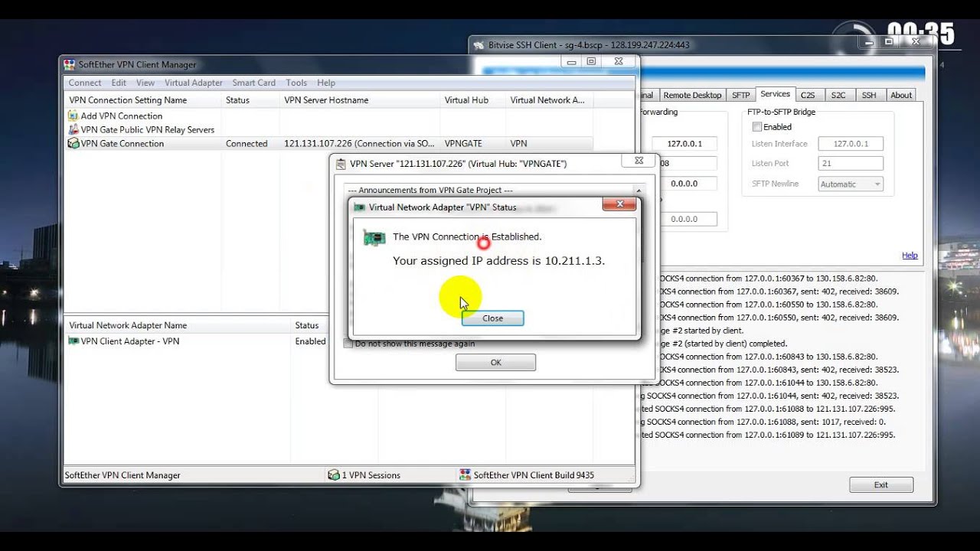Open the View menu in SoftEther
The width and height of the screenshot is (980, 551).
(x=145, y=83)
